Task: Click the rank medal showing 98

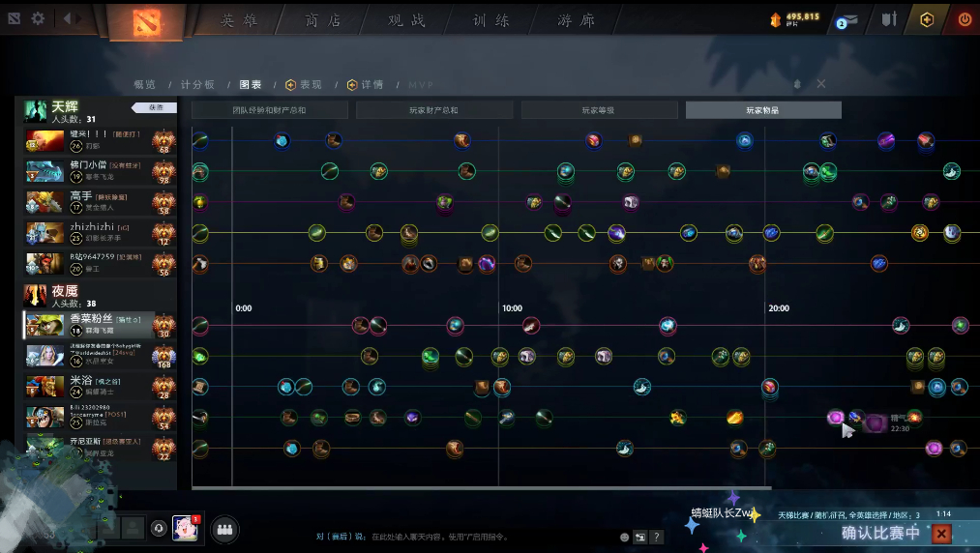Action: [163, 172]
